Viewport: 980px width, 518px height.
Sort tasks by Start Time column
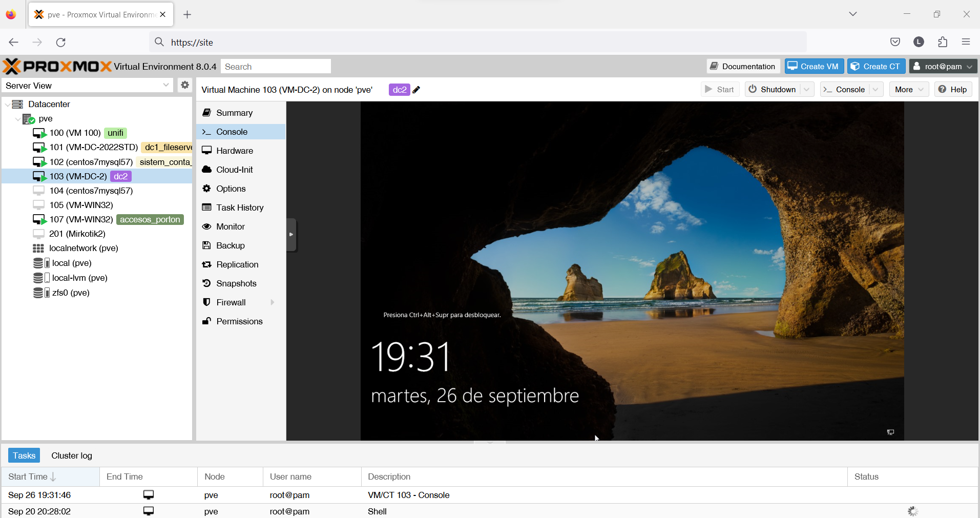(x=50, y=476)
